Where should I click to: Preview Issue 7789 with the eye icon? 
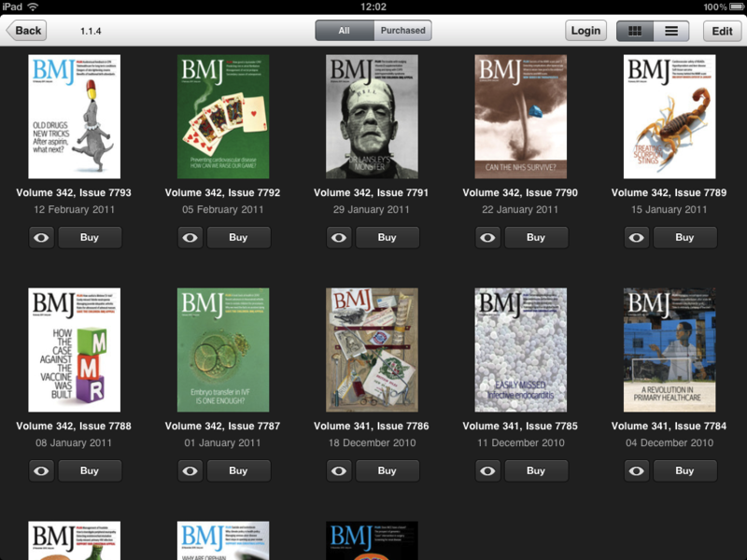[637, 237]
